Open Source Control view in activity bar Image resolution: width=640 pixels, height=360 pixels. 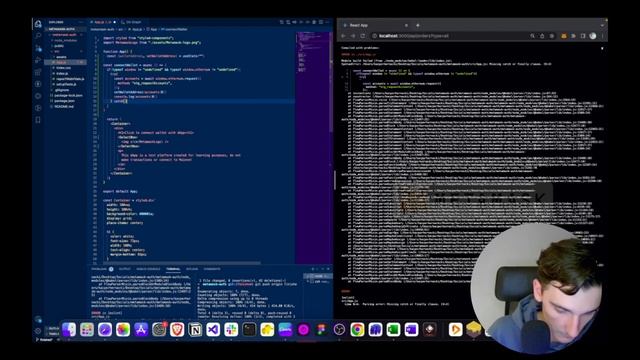[x=38, y=48]
